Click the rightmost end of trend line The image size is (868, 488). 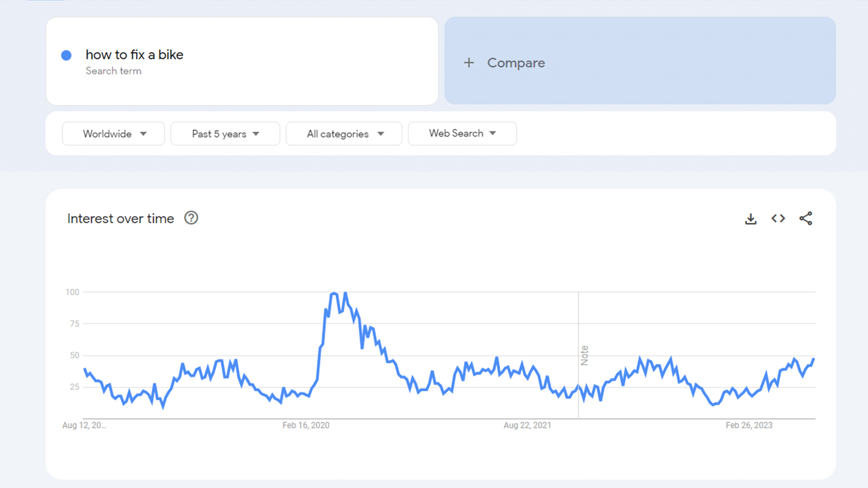tap(814, 359)
